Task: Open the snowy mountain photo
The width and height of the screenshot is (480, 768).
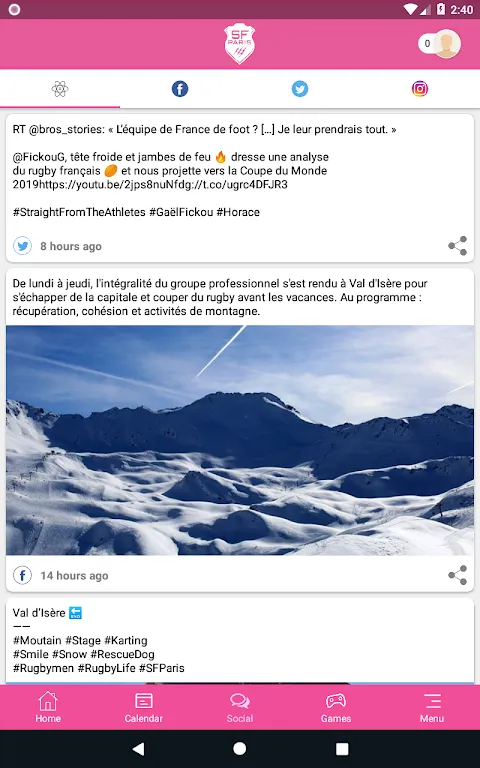Action: [240, 440]
